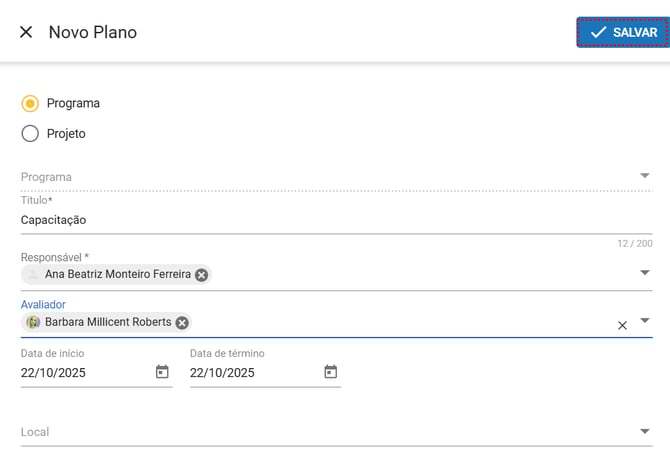Expand the Local dropdown
Viewport: 670px width, 454px height.
[645, 432]
